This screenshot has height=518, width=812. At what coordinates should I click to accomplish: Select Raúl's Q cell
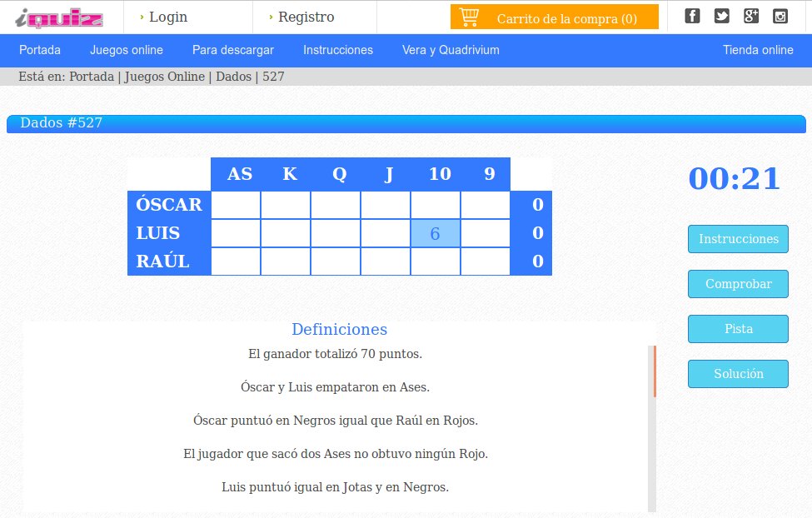[x=336, y=261]
